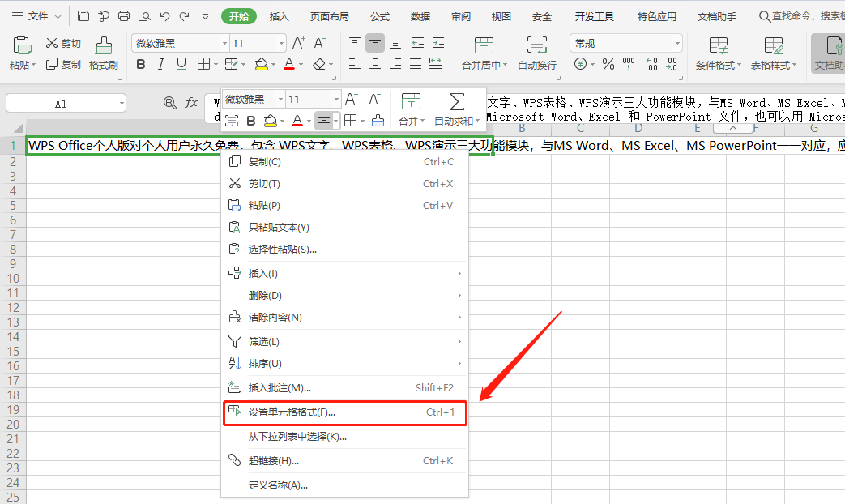Choose 复制(C) in context menu

(344, 162)
